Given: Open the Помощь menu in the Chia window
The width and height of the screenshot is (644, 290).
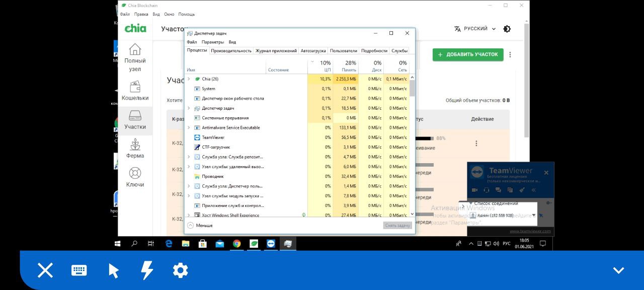Looking at the screenshot, I should (187, 14).
